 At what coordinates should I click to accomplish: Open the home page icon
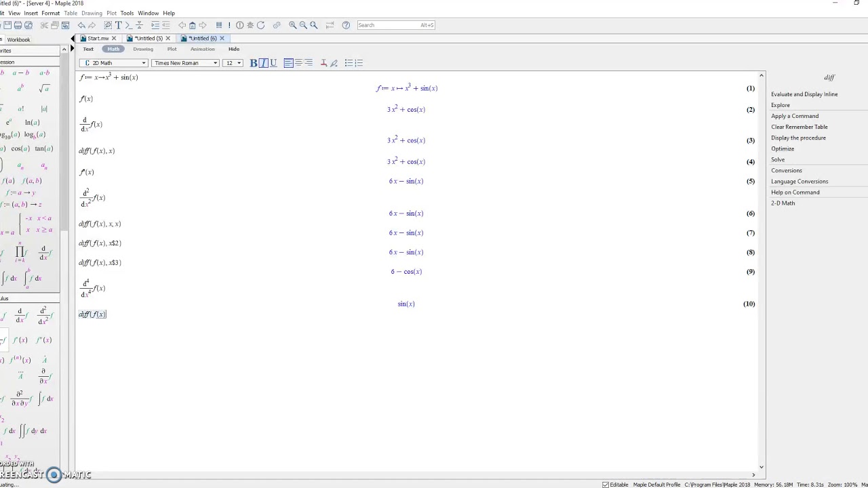pyautogui.click(x=192, y=25)
